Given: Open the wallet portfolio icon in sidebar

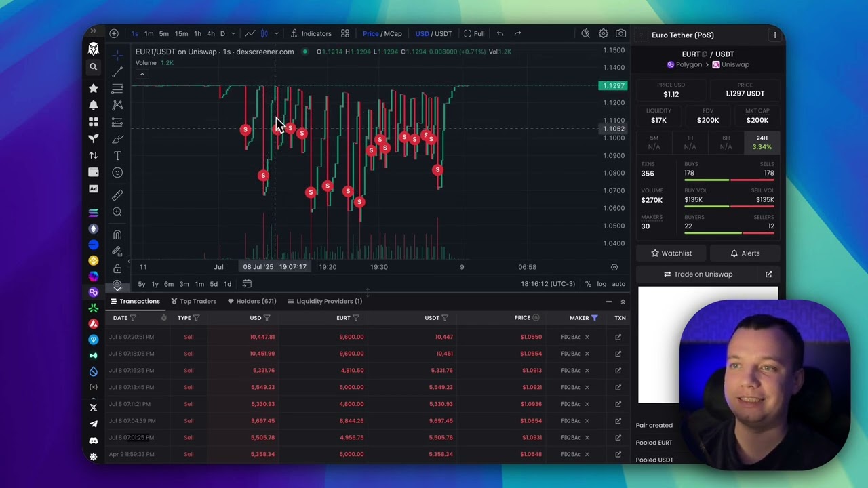Looking at the screenshot, I should pyautogui.click(x=94, y=172).
